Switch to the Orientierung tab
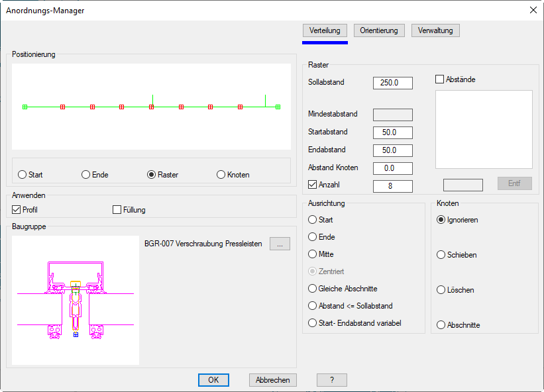 click(379, 30)
